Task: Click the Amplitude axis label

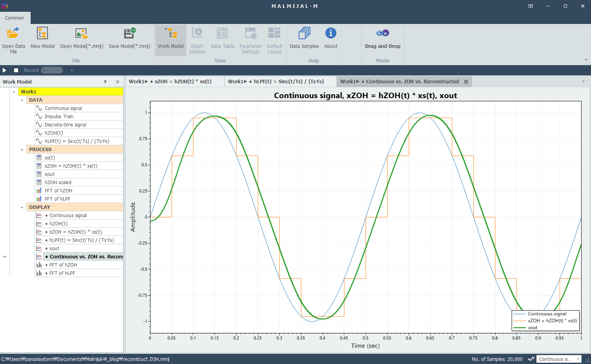Action: (x=133, y=217)
